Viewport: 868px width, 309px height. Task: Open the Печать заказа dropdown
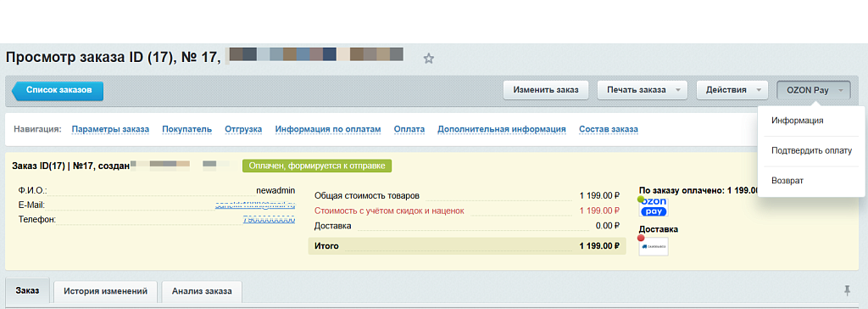[x=643, y=90]
